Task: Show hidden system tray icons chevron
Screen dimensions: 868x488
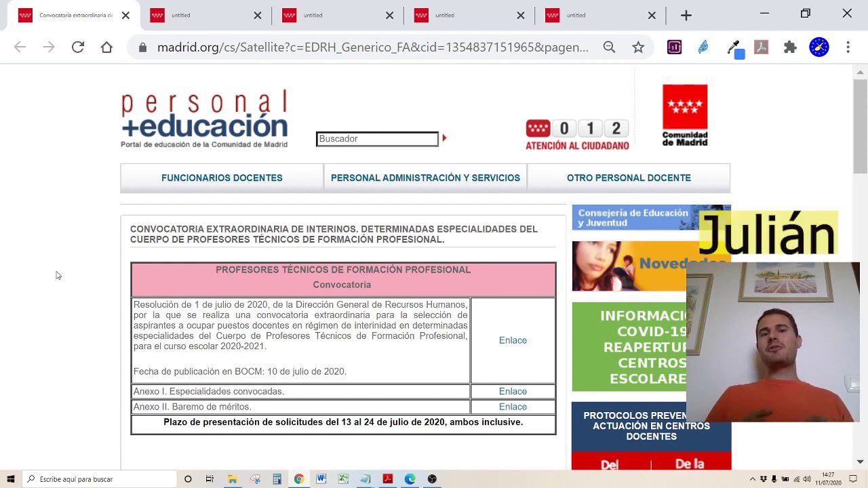Action: (x=753, y=479)
